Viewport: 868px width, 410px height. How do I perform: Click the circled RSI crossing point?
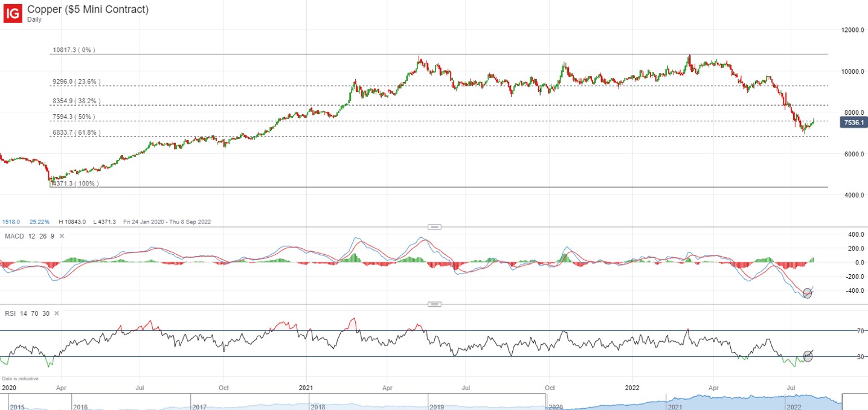(808, 356)
